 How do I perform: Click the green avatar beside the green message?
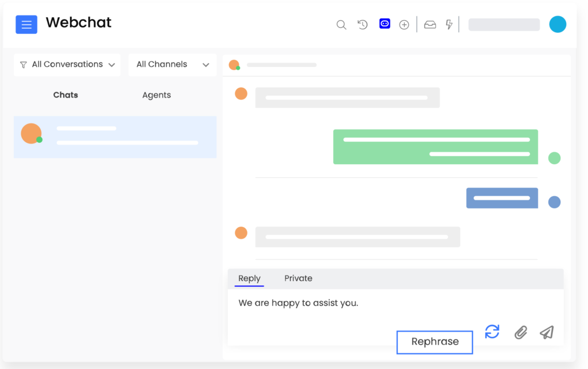point(554,158)
